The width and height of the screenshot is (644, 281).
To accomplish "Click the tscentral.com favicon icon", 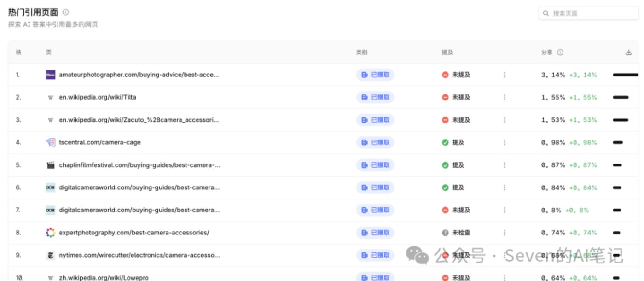I will (x=50, y=142).
